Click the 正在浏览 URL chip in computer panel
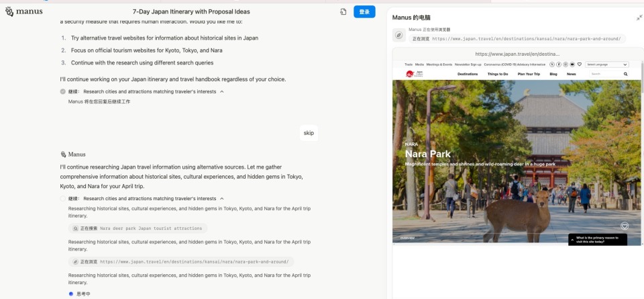The image size is (644, 299). (517, 39)
